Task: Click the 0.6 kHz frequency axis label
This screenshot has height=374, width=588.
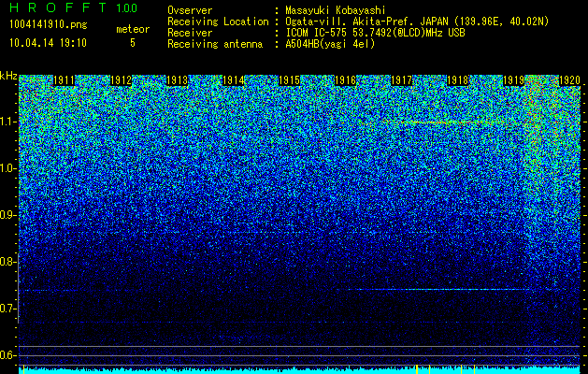Action: click(x=7, y=355)
